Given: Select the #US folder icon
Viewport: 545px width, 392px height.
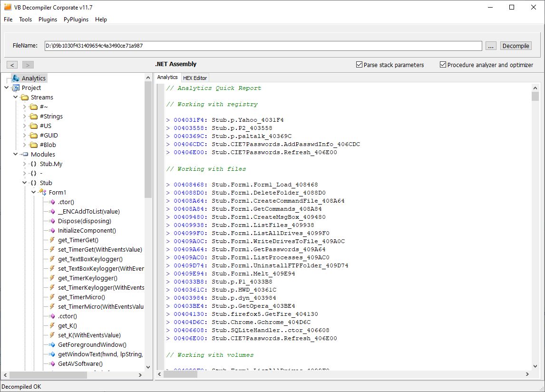Looking at the screenshot, I should [x=34, y=126].
